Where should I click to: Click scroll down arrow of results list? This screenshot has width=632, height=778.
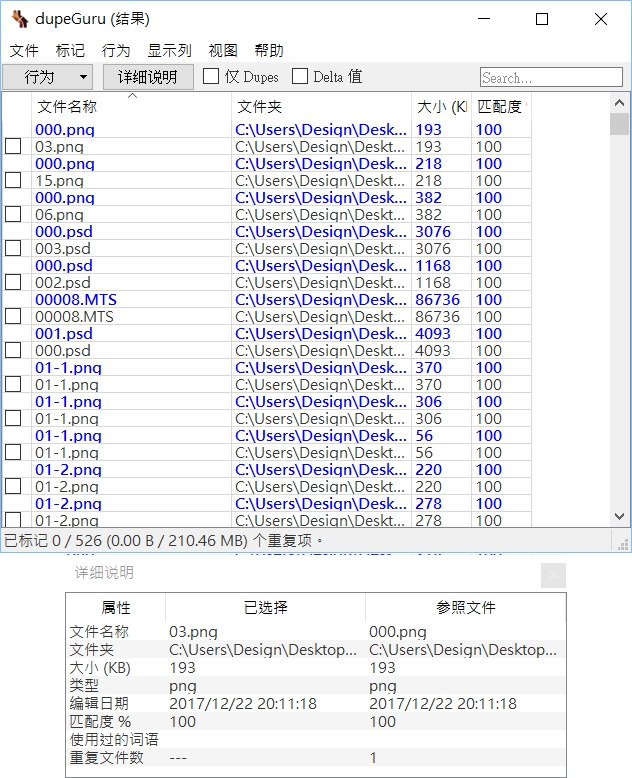(619, 517)
